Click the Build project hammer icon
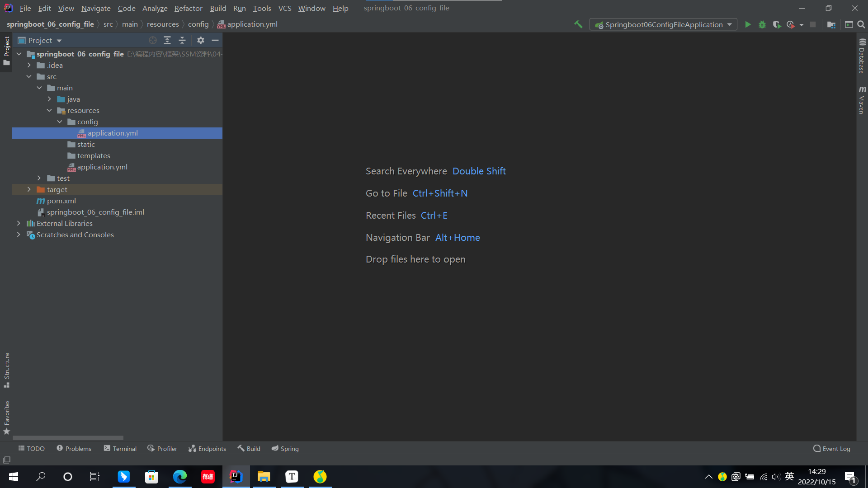 578,24
